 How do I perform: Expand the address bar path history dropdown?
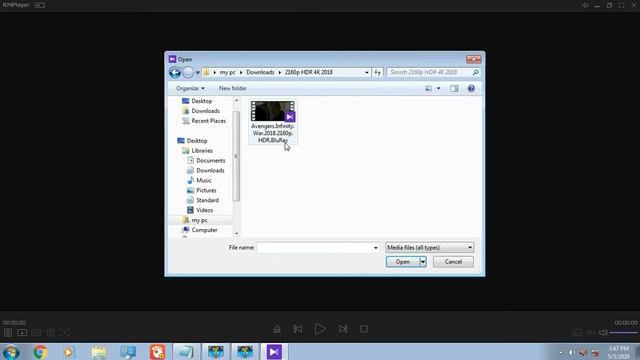(x=367, y=73)
